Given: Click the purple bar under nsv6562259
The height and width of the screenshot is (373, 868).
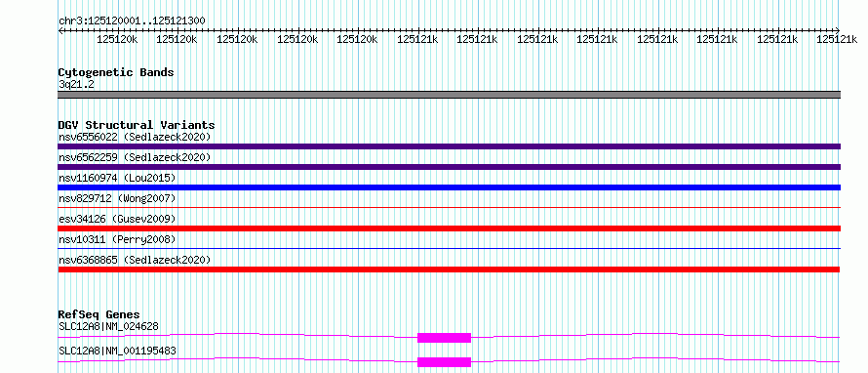Looking at the screenshot, I should pyautogui.click(x=449, y=167).
